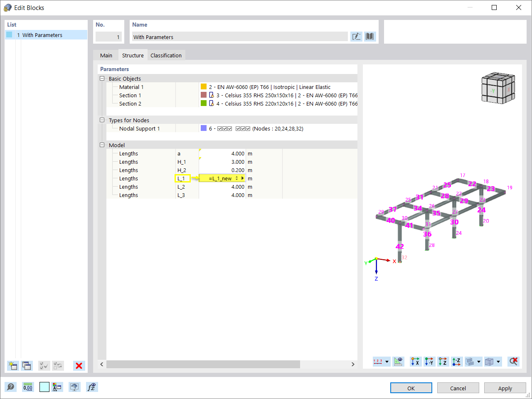The height and width of the screenshot is (399, 532).
Task: Open the formula parameters fx tool
Action: [92, 387]
